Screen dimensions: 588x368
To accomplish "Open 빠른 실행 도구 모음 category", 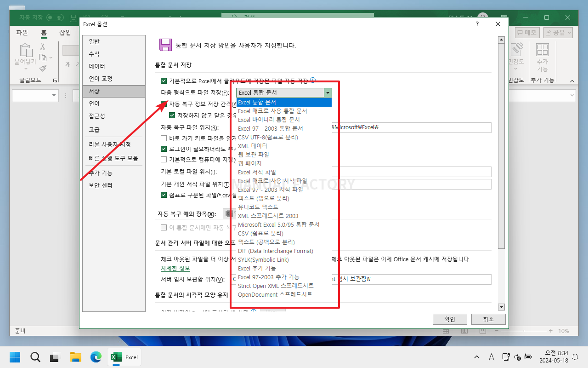I will coord(114,158).
